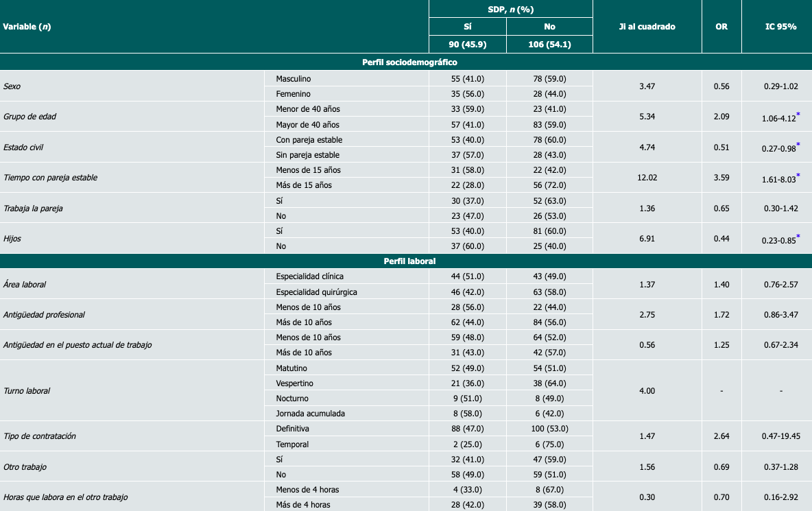This screenshot has width=812, height=511.
Task: Open the footnote asterisk after 0.27-0.98
Action: (798, 145)
